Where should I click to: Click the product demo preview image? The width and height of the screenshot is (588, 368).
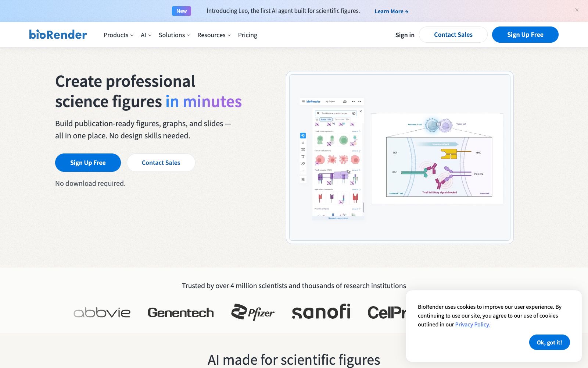point(400,158)
